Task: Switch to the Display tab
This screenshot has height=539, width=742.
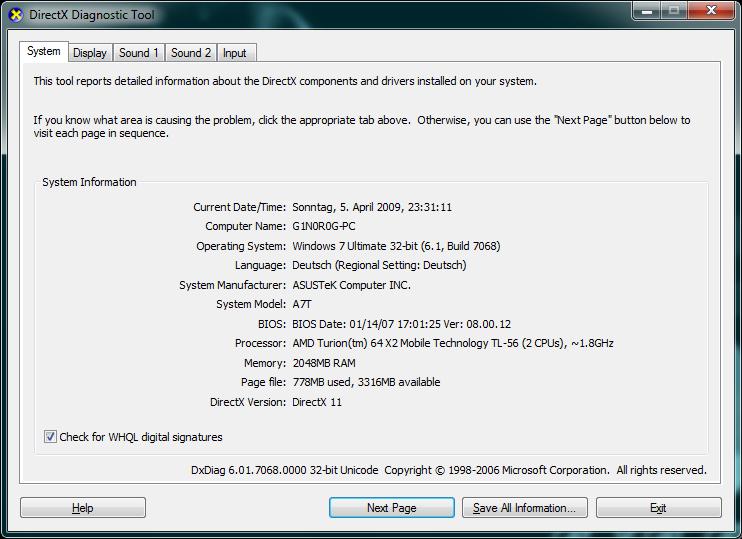Action: click(90, 53)
